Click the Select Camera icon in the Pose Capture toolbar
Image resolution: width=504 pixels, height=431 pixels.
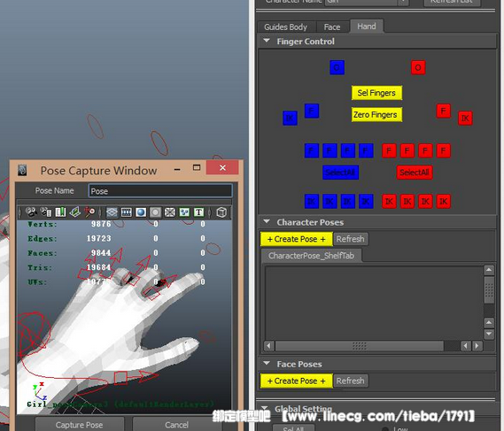31,212
